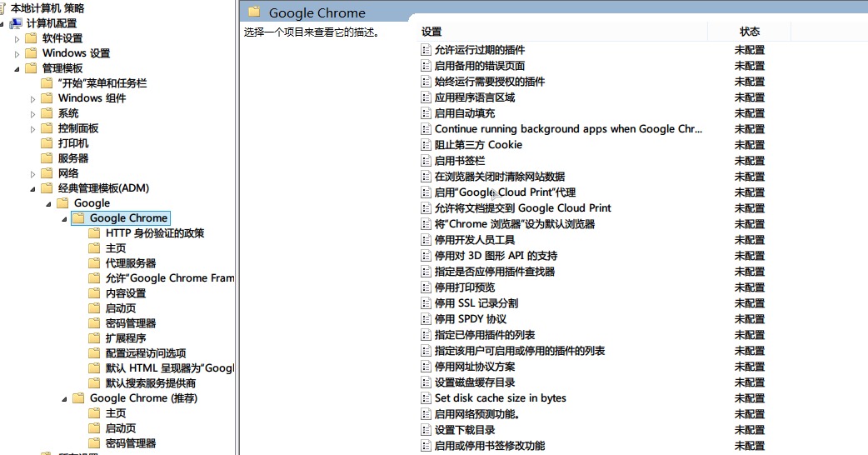Expand the Windows 组件 node
The height and width of the screenshot is (455, 868).
coord(32,98)
